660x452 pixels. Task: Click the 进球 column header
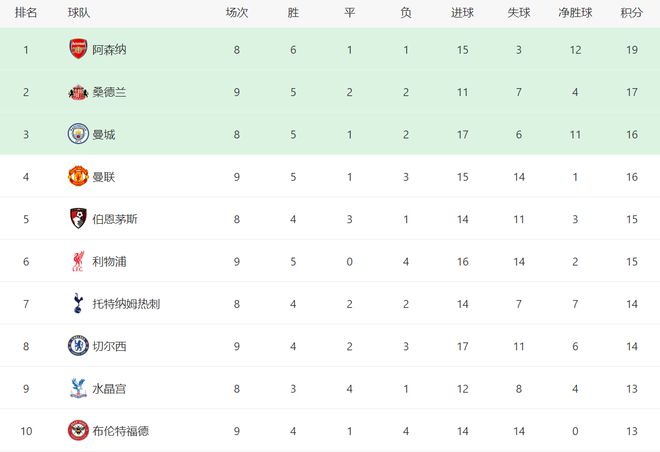pos(462,14)
